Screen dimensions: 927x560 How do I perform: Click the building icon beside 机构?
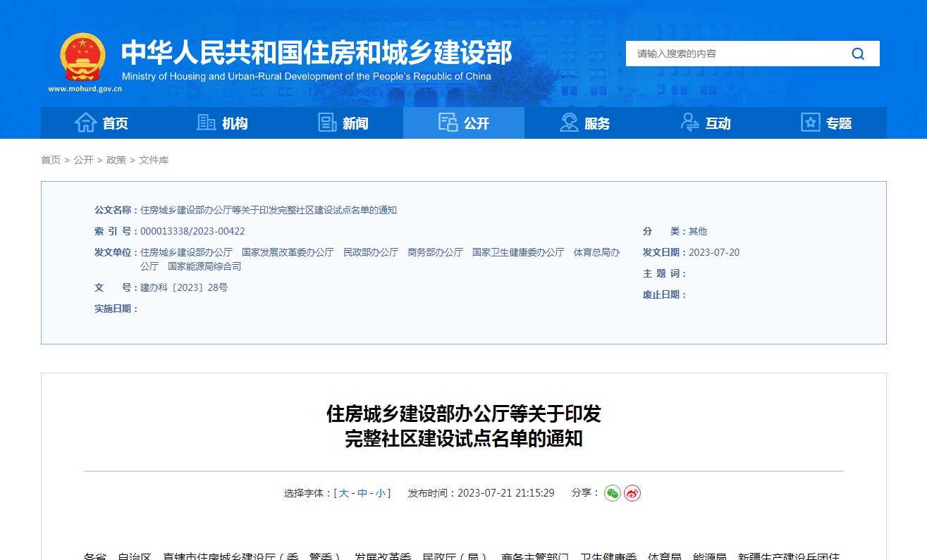coord(206,122)
